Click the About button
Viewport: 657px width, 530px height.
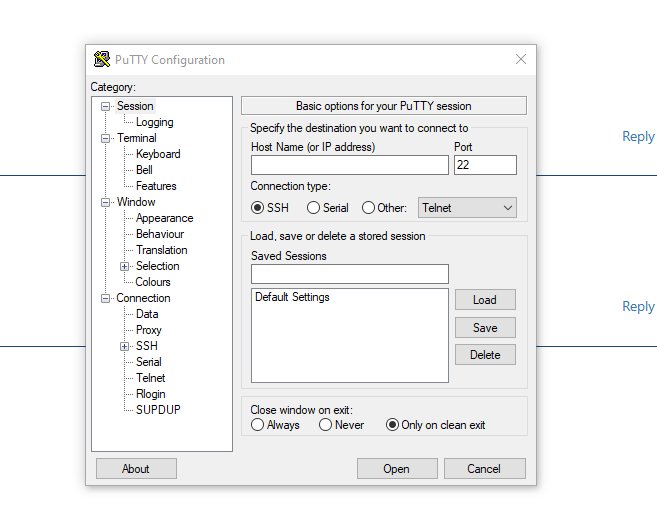click(136, 468)
